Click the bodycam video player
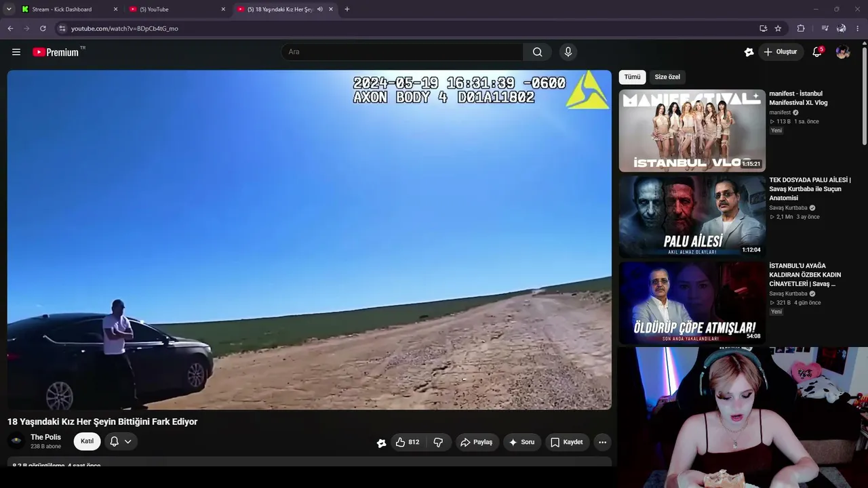The image size is (868, 488). point(309,240)
